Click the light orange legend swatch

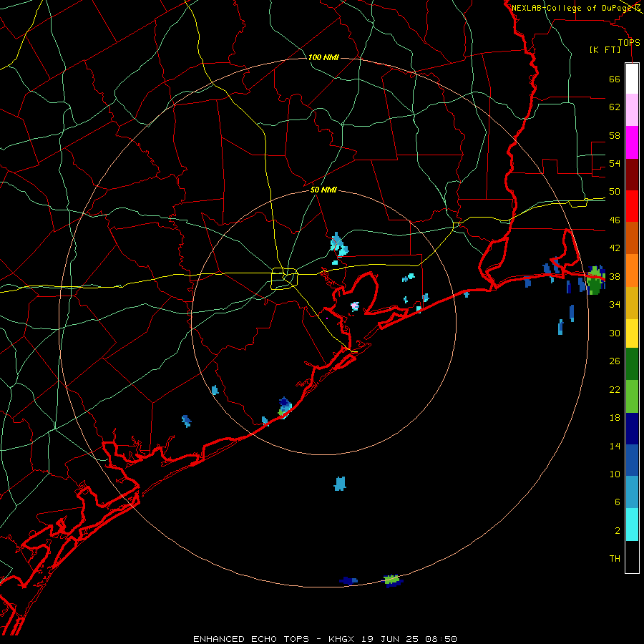632,270
